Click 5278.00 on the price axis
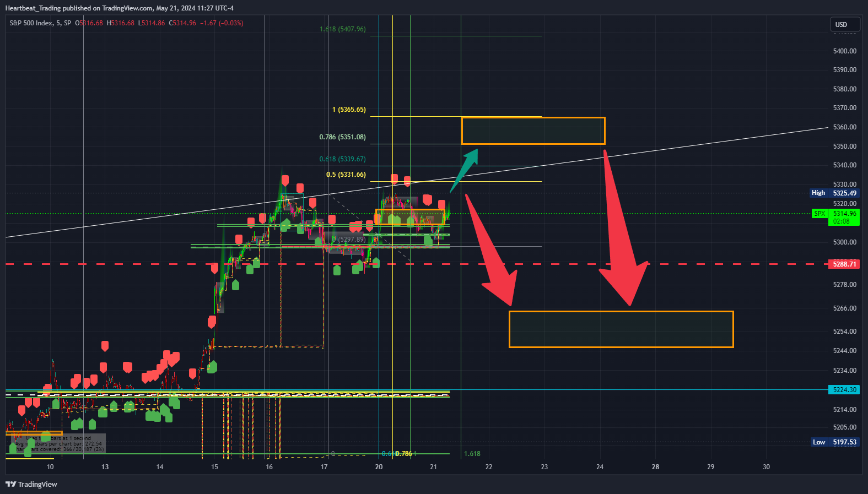Image resolution: width=868 pixels, height=494 pixels. coord(845,285)
